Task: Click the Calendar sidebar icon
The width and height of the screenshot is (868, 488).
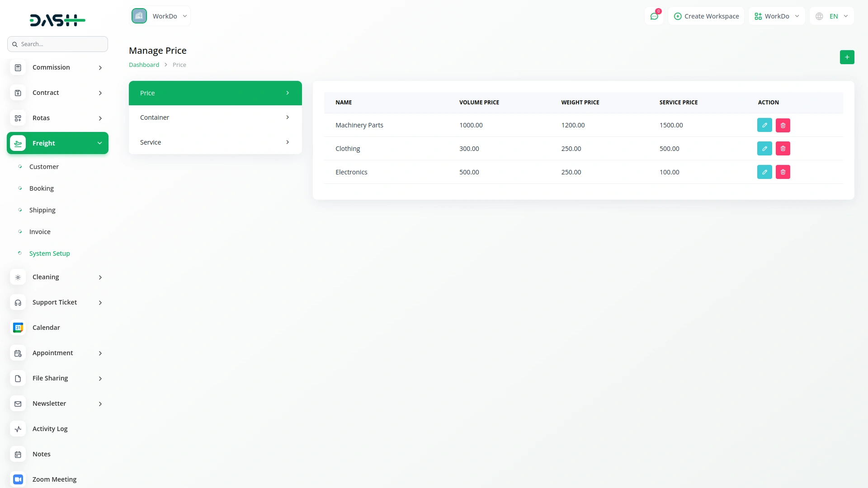Action: (x=18, y=328)
